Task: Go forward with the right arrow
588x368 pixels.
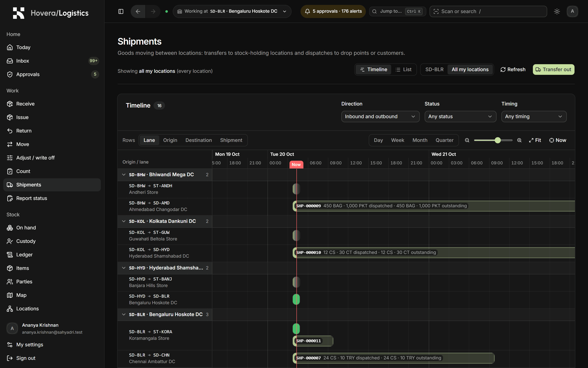Action: click(x=153, y=11)
